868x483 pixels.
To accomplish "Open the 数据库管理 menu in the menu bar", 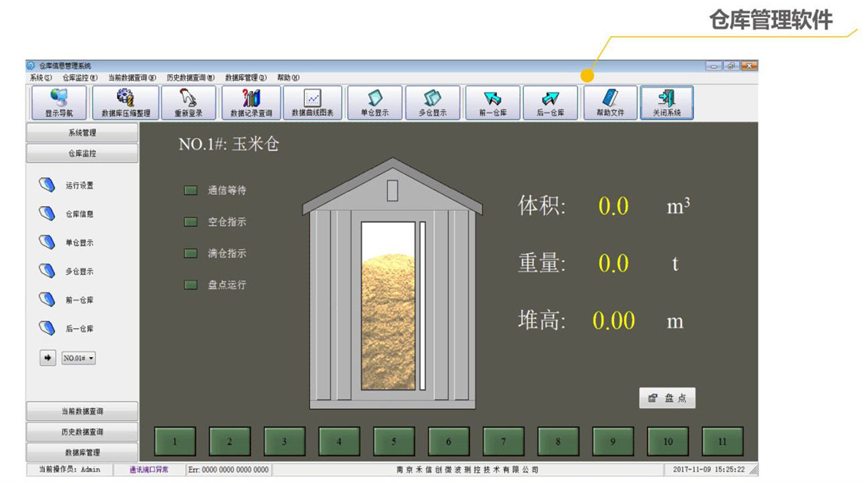I will point(245,78).
